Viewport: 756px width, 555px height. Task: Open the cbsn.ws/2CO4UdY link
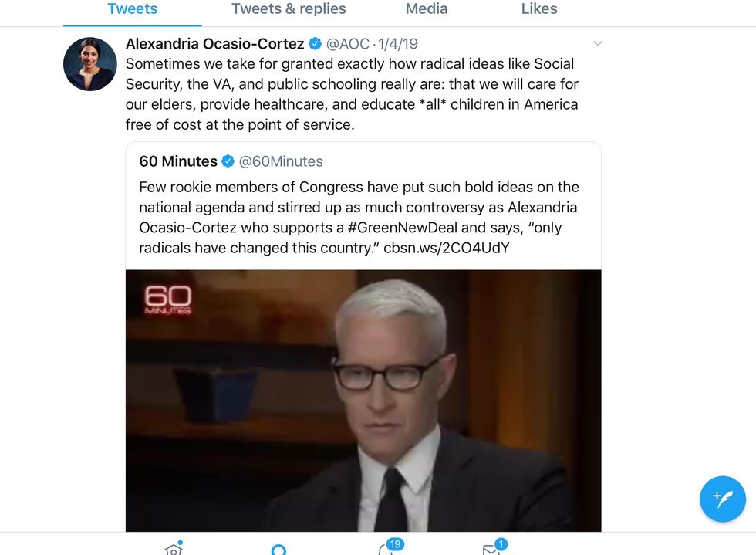[x=447, y=248]
